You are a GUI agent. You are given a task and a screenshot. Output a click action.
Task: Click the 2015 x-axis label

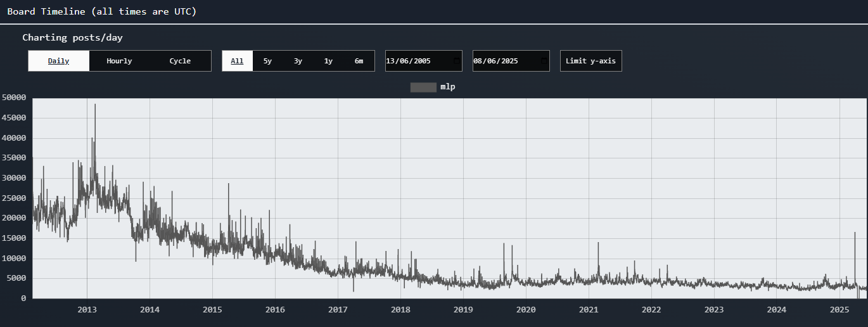coord(212,309)
